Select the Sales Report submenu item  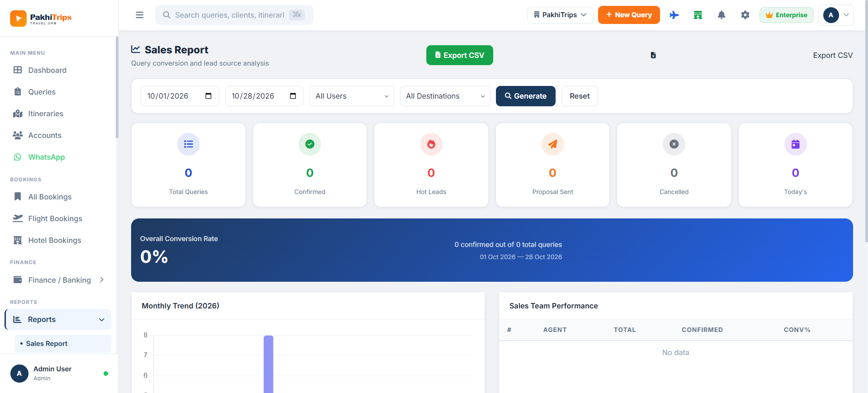pos(63,344)
